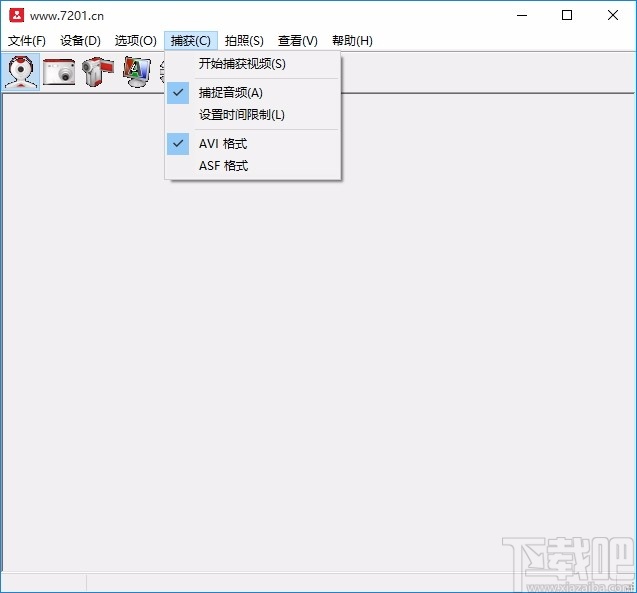Maximize the www.7201.cn window
This screenshot has height=593, width=637.
(567, 15)
